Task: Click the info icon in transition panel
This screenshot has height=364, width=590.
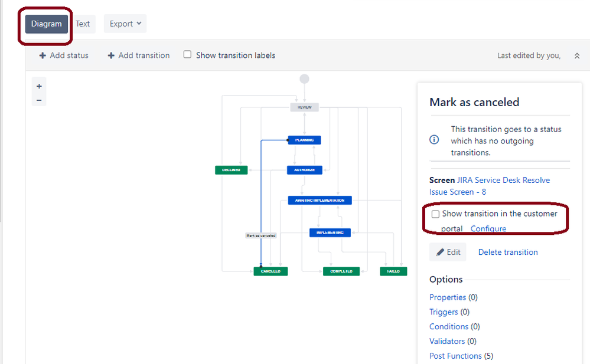Action: coord(434,139)
